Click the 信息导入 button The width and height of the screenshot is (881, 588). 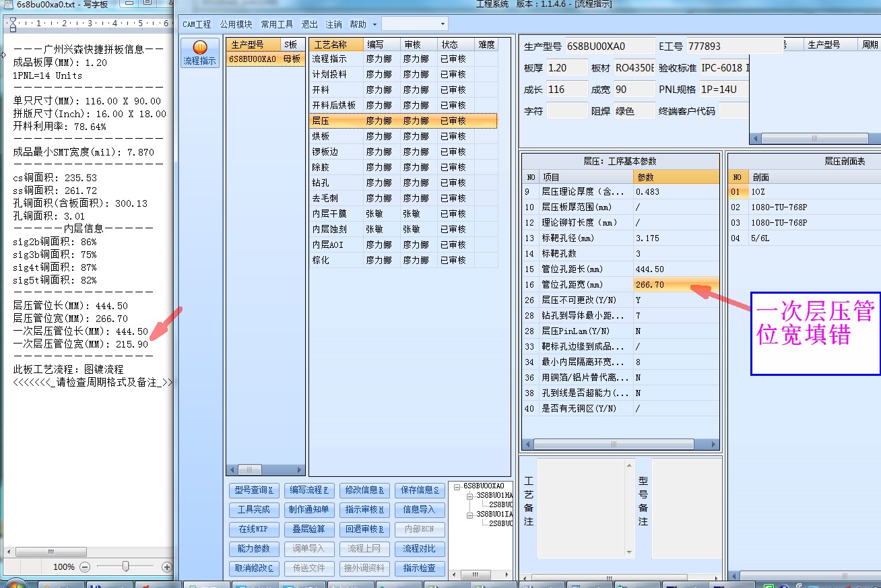pos(420,509)
